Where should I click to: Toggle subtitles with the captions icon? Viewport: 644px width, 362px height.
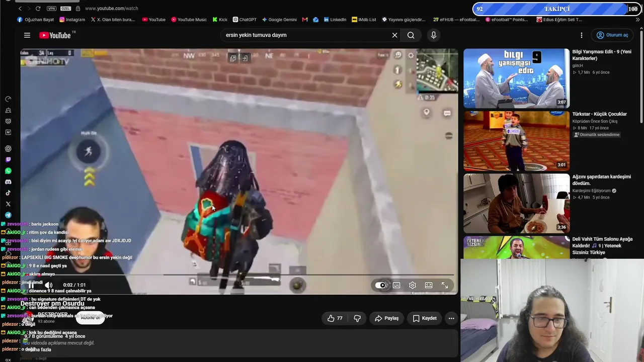pos(396,285)
